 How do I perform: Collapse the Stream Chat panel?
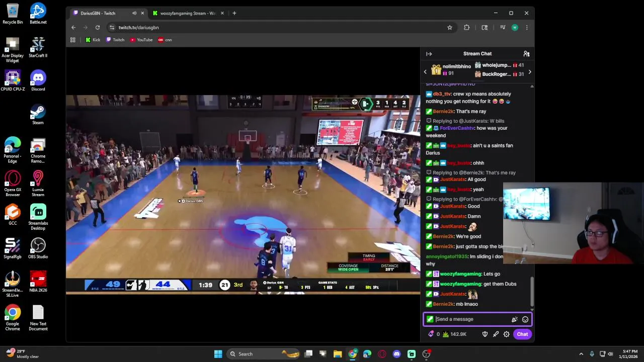(x=429, y=54)
